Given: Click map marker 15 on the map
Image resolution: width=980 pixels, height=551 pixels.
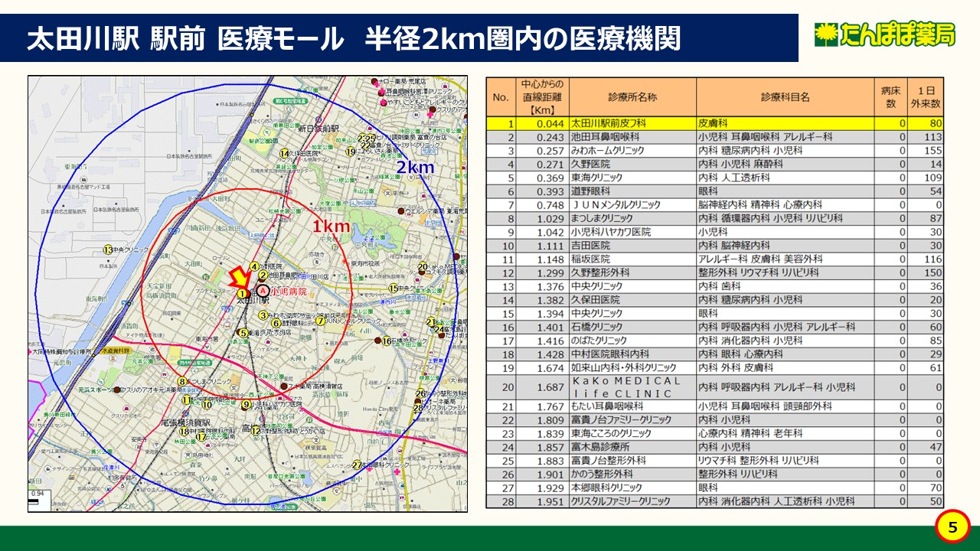Looking at the screenshot, I should [393, 289].
